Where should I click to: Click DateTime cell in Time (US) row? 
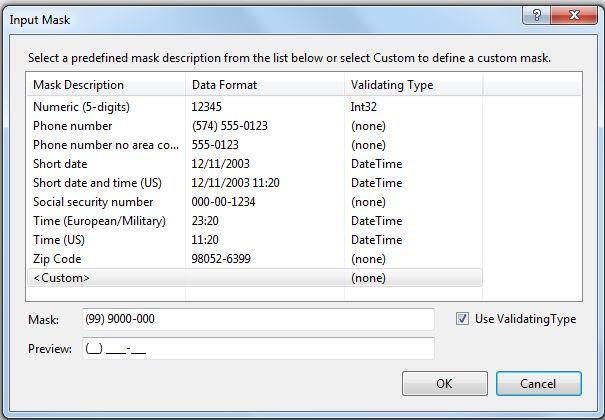[x=377, y=240]
